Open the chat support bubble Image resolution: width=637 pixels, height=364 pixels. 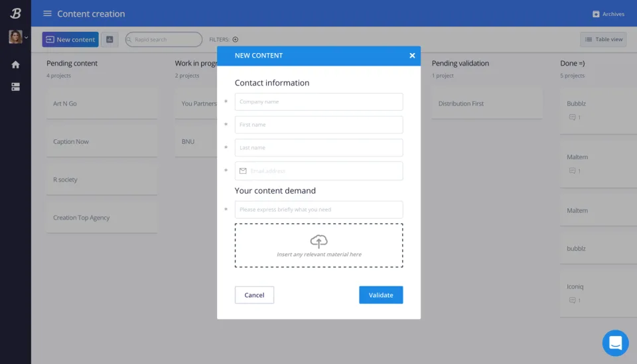[616, 343]
